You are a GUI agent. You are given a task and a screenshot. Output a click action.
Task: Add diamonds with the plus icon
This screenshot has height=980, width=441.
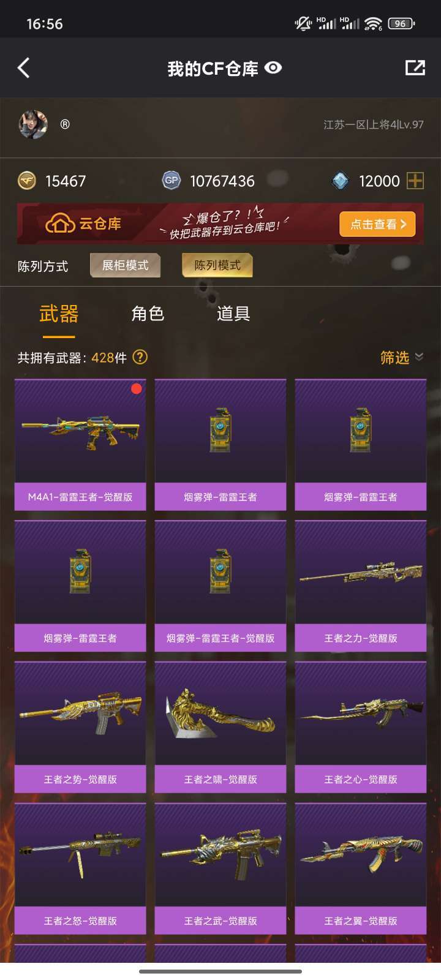[x=415, y=181]
